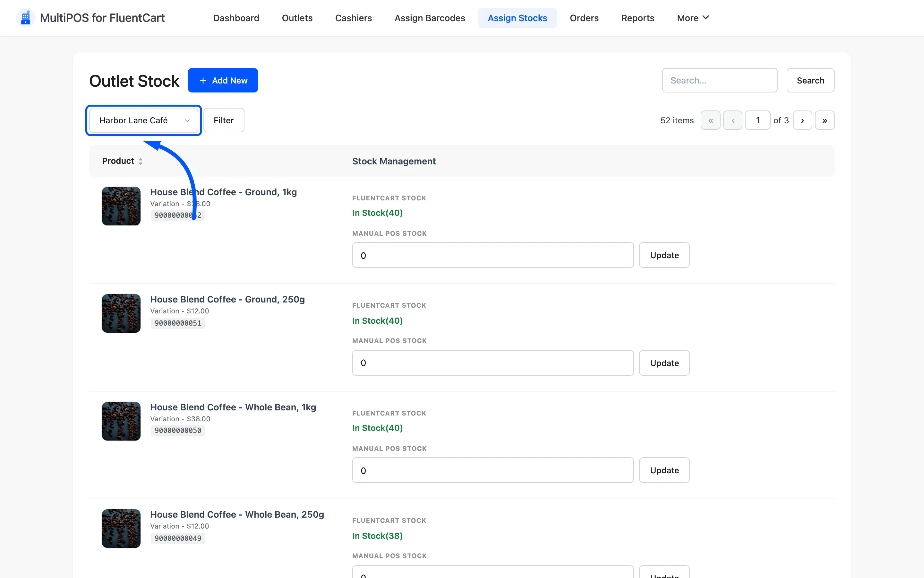Switch to the Outlets tab

[297, 18]
